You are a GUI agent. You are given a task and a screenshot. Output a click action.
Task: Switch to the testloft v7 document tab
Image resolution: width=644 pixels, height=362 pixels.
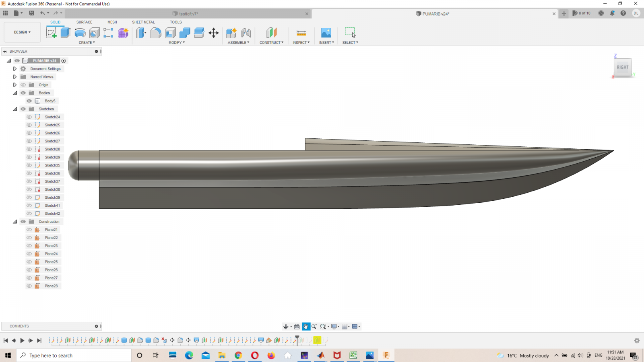click(x=188, y=14)
